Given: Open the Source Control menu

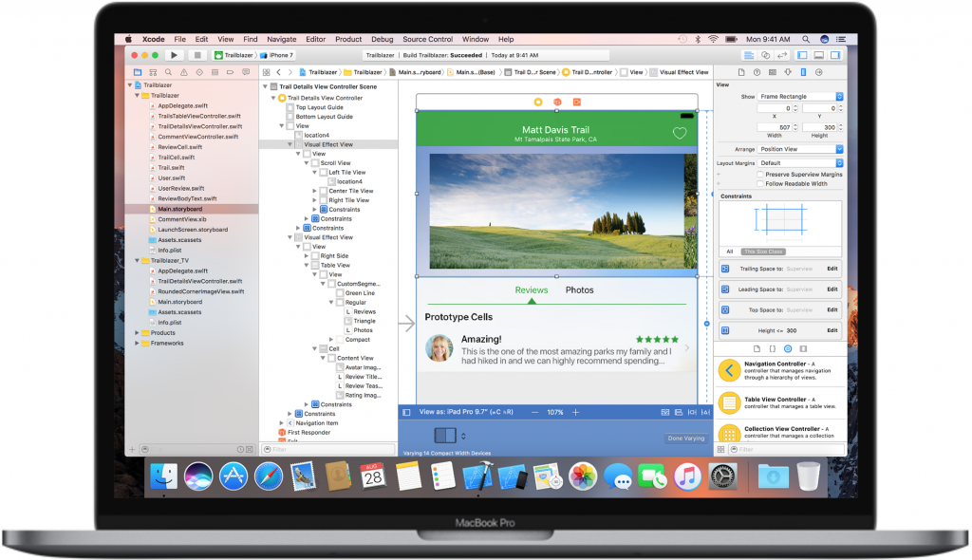Looking at the screenshot, I should point(428,39).
